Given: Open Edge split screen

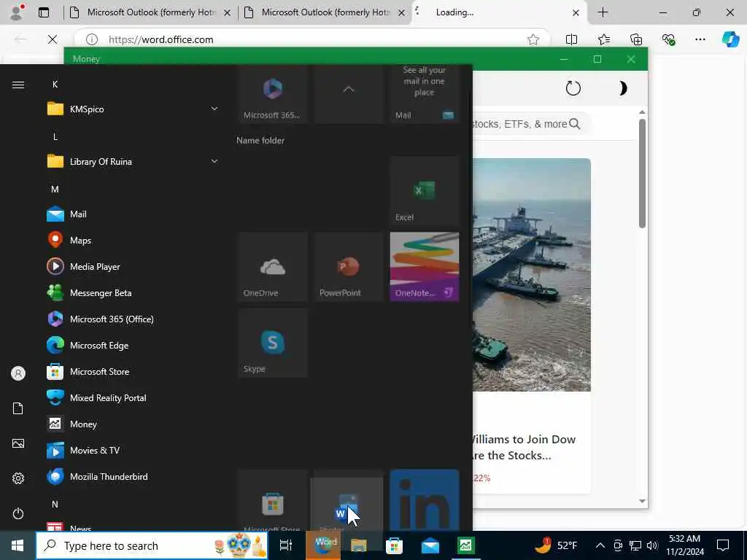Looking at the screenshot, I should coord(571,39).
